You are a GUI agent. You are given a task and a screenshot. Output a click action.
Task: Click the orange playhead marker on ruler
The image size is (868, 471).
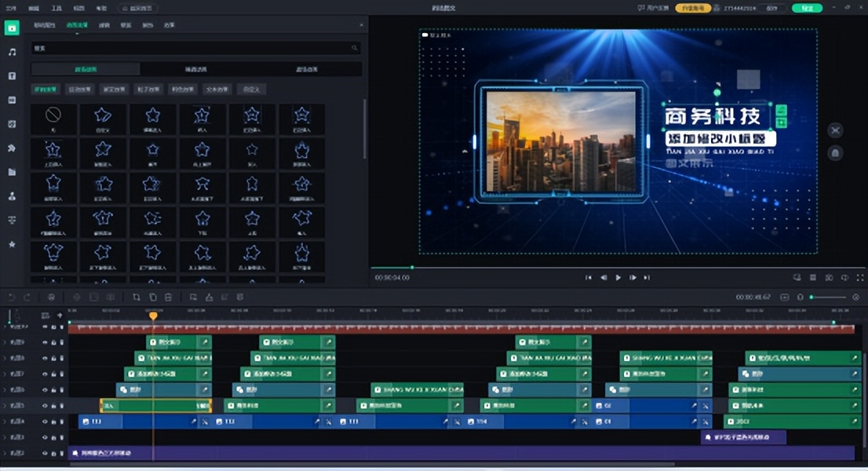(x=153, y=316)
